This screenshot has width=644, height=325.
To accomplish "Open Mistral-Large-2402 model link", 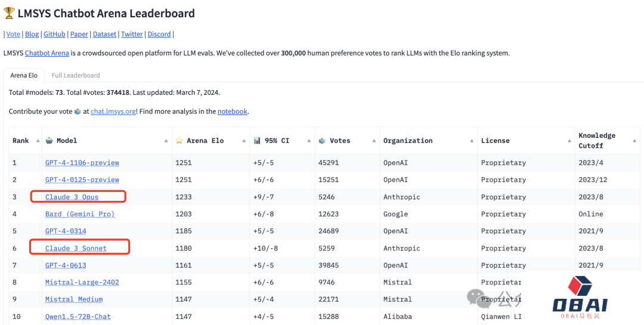I will coord(82,282).
